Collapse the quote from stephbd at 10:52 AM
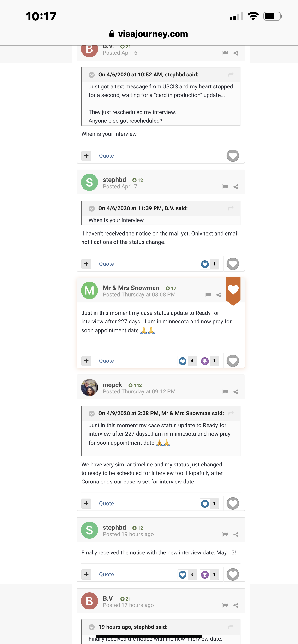 92,75
